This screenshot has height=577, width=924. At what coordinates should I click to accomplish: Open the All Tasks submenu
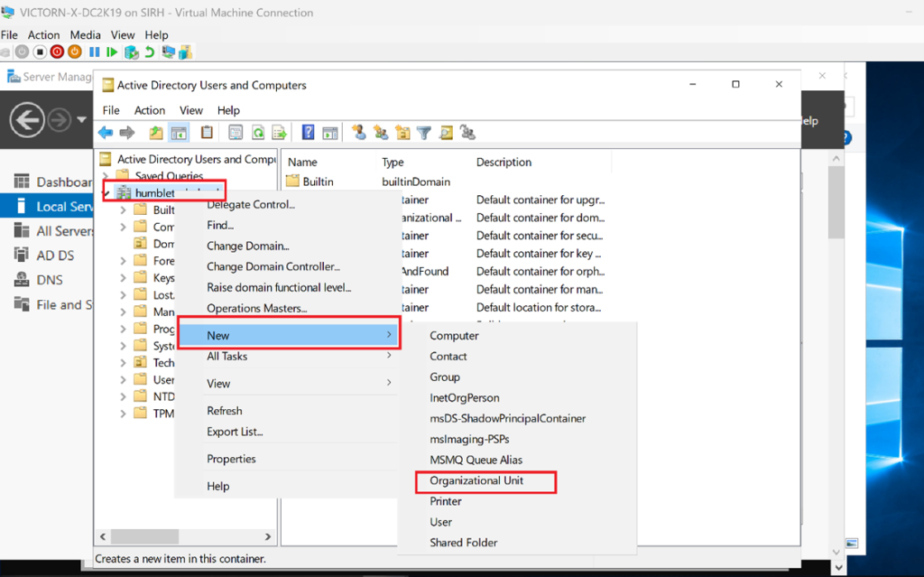click(288, 357)
